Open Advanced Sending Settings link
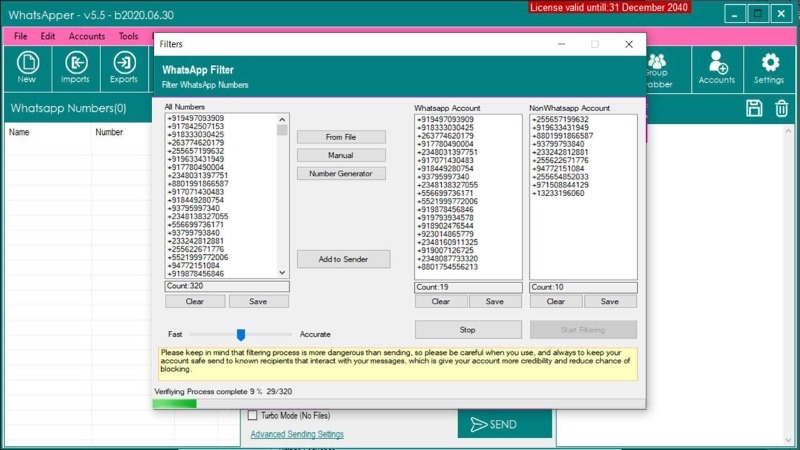This screenshot has height=450, width=800. (297, 435)
